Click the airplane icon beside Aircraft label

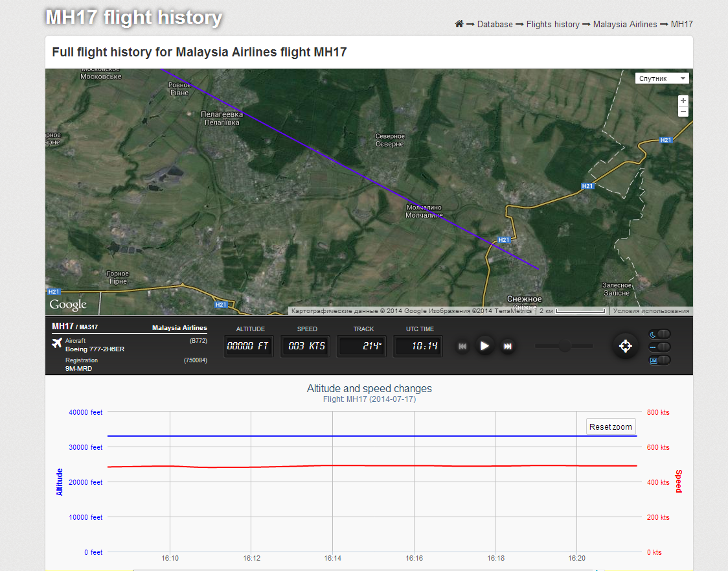[57, 344]
